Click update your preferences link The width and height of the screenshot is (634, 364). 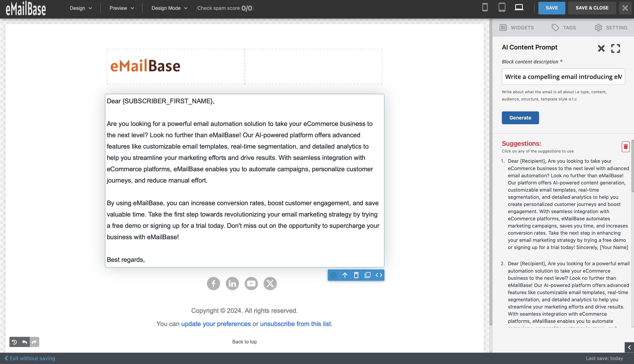point(216,324)
